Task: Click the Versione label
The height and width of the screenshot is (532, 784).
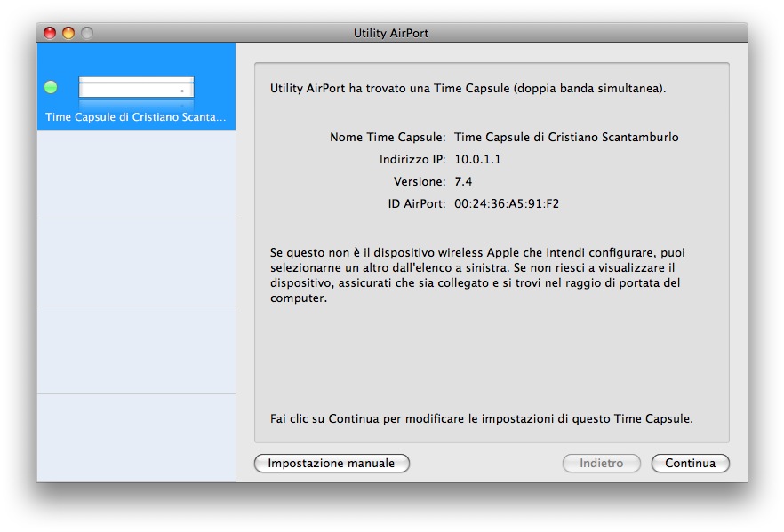Action: [420, 181]
